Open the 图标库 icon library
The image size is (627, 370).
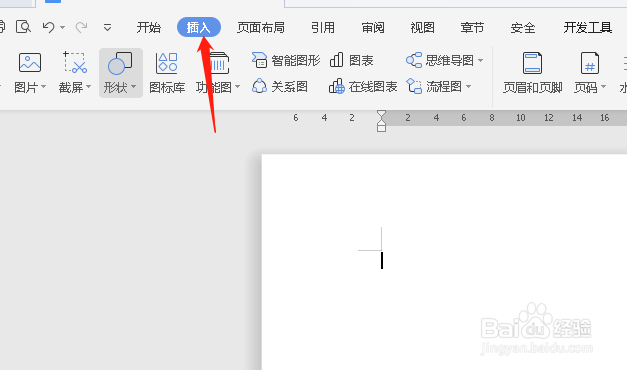pyautogui.click(x=167, y=73)
